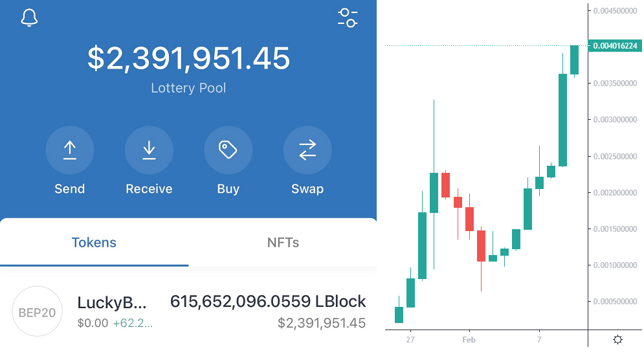Open the LuckyB... token row
The image size is (644, 358).
pyautogui.click(x=188, y=311)
